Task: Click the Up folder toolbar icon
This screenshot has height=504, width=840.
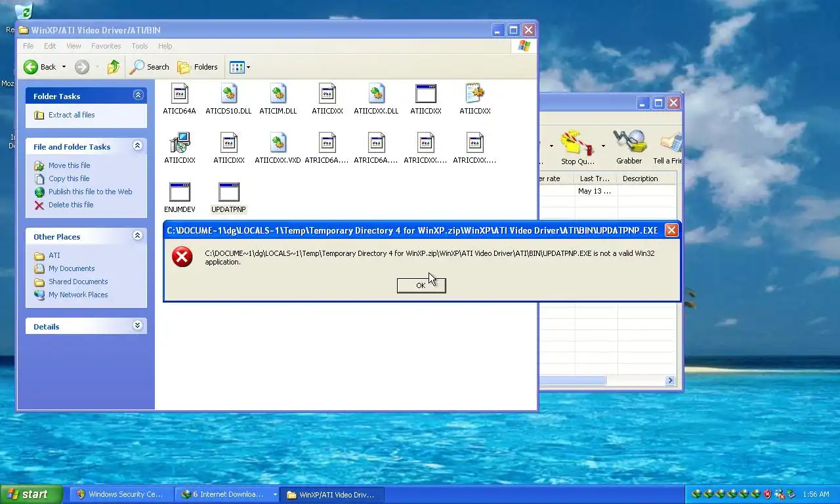Action: coord(114,66)
